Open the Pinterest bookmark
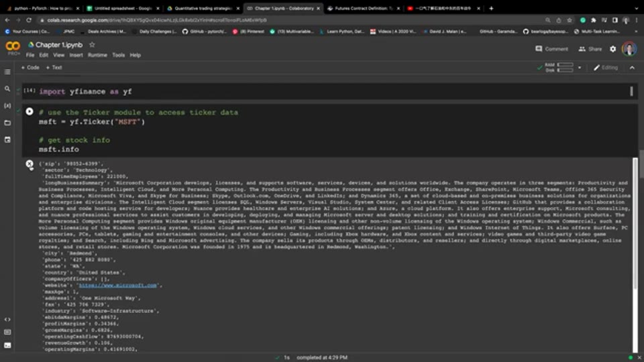 (248, 32)
